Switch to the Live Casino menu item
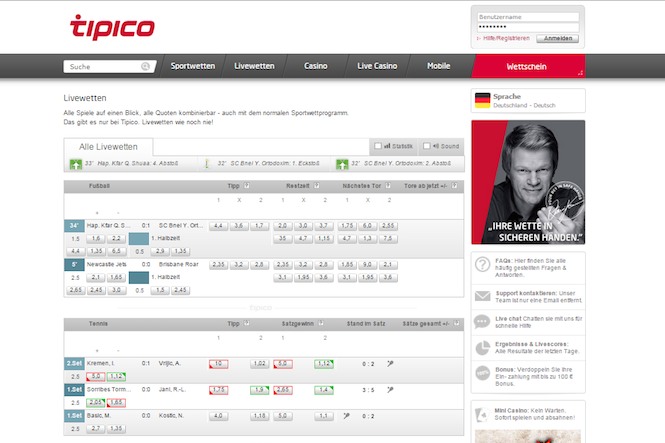The height and width of the screenshot is (443, 665). coord(377,66)
